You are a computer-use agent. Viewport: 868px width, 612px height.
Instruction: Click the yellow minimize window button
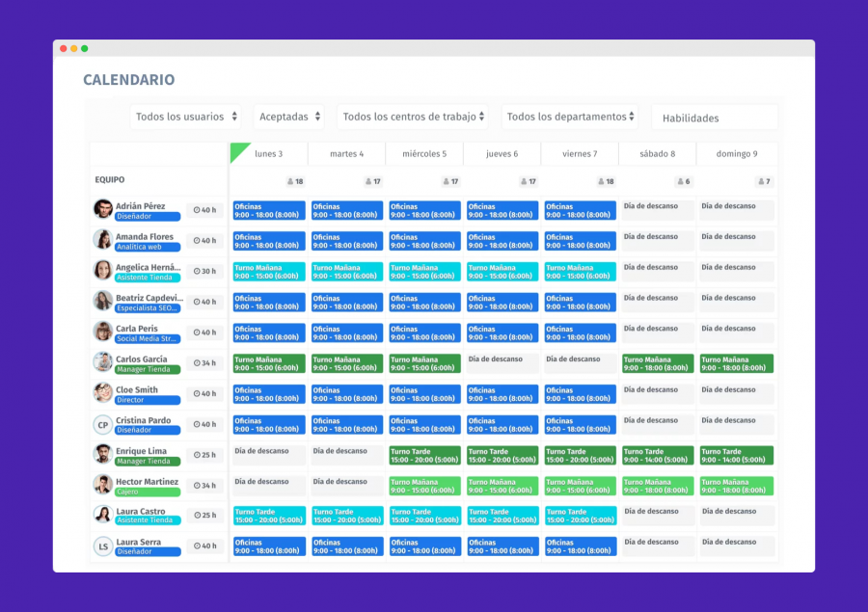click(73, 49)
